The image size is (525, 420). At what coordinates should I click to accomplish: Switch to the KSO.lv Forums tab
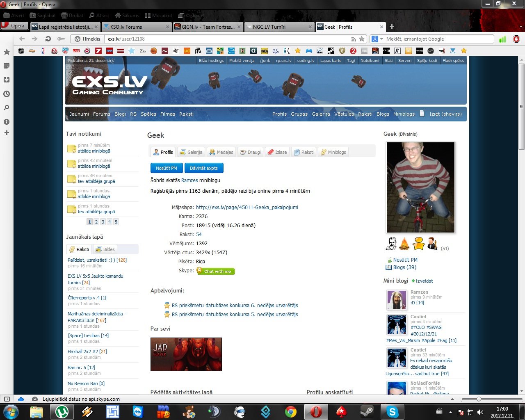pos(137,27)
